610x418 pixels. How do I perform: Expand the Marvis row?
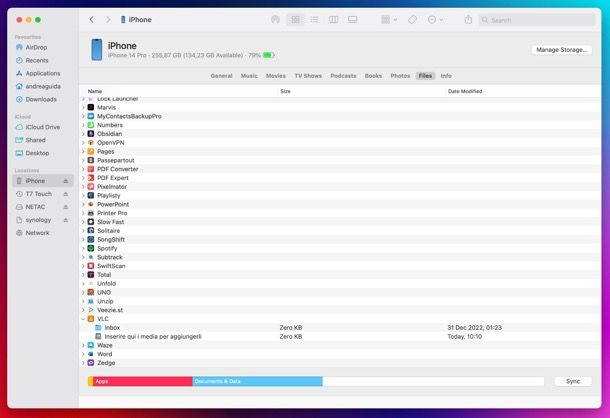tap(83, 107)
